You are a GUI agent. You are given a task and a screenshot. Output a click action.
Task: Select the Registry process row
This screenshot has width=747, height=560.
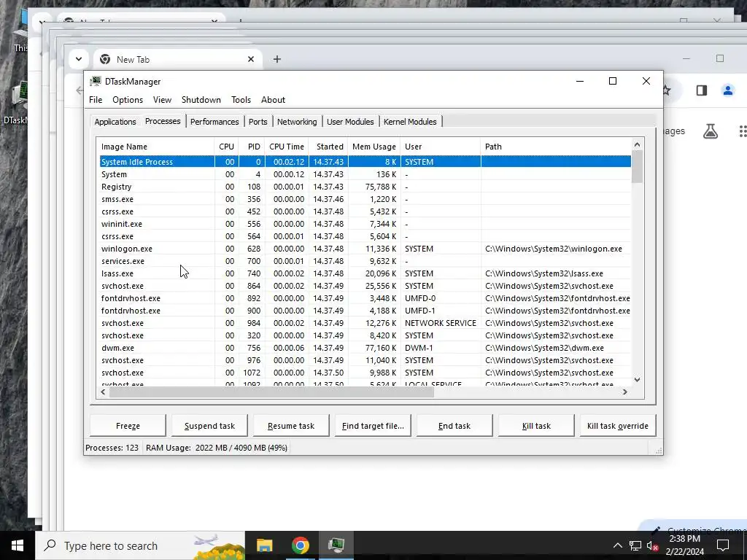click(x=365, y=187)
